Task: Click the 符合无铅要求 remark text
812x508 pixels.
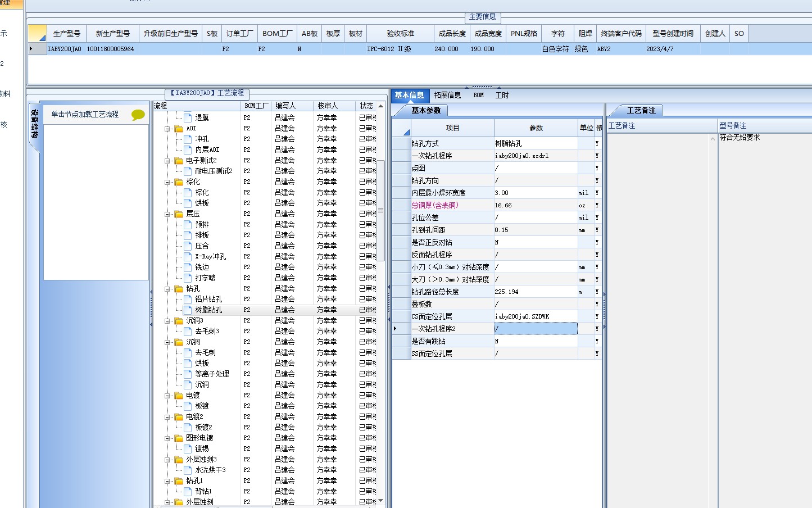Action: tap(740, 137)
